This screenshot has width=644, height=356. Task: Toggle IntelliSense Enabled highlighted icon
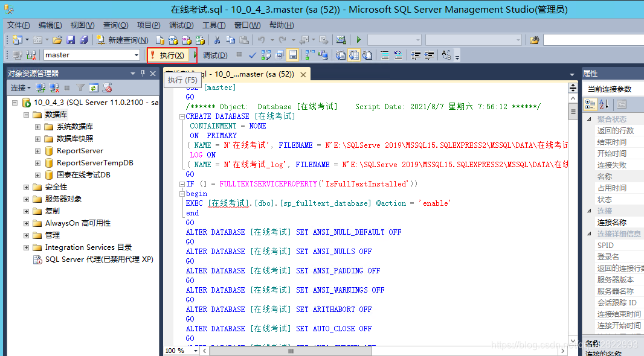tap(293, 55)
